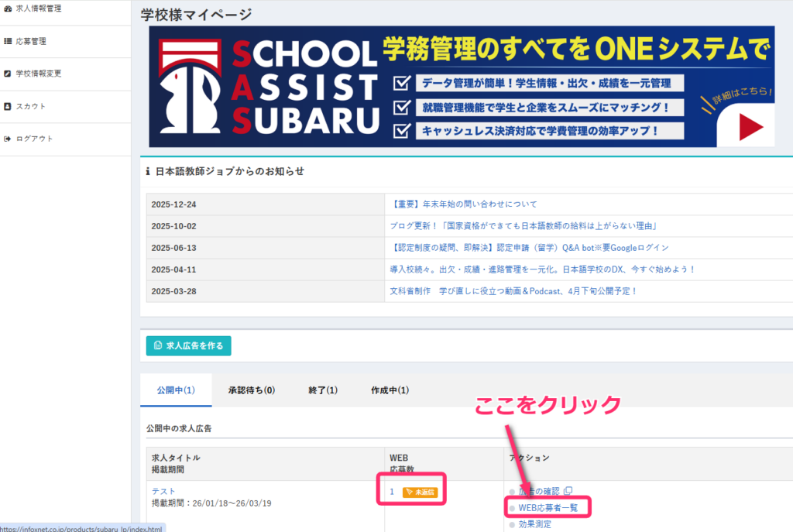Click the logout arrow icon in sidebar
Screen dimensions: 793x532
[x=8, y=139]
